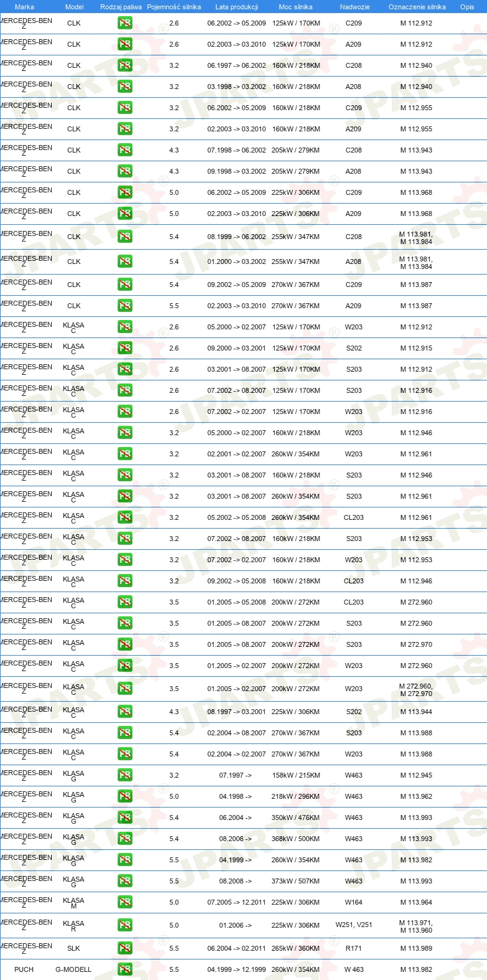Click production years 07.2005 -> 12.2011
The image size is (487, 980).
pyautogui.click(x=237, y=903)
